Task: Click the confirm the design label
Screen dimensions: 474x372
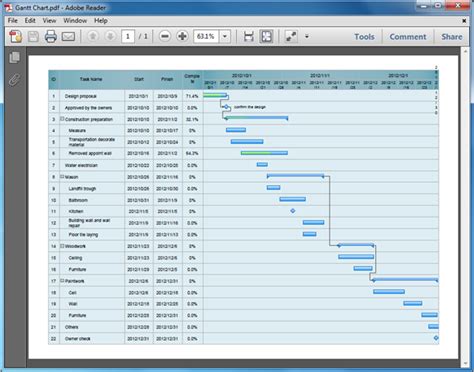Action: [250, 107]
